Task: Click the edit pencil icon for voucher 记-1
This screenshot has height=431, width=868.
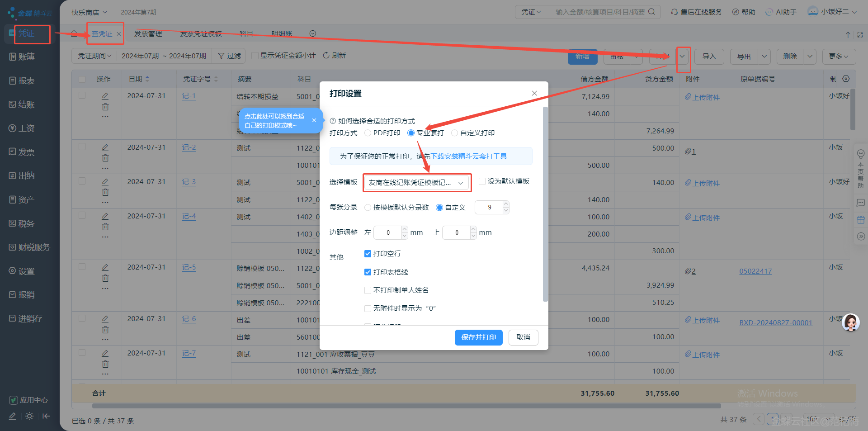Action: (105, 96)
